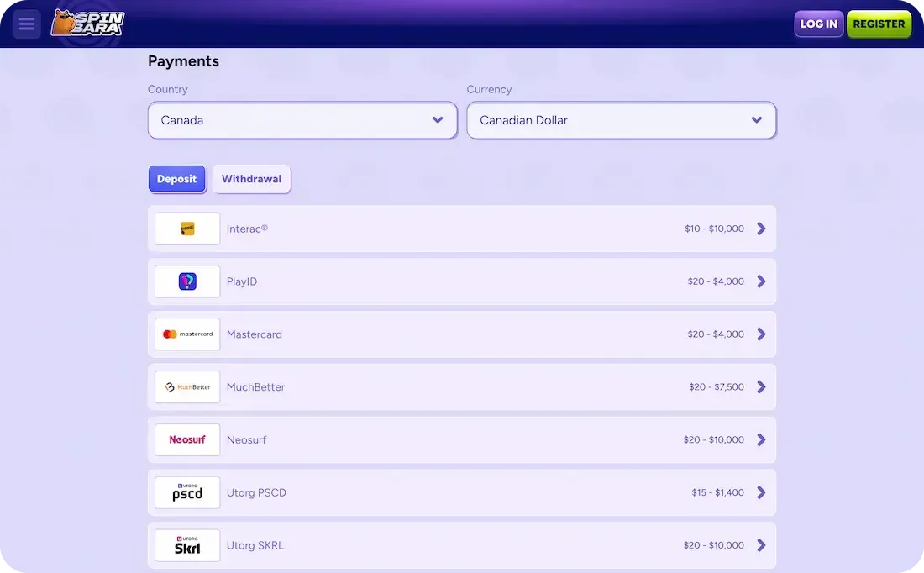924x573 pixels.
Task: Select the Interac® payment name
Action: coord(247,229)
